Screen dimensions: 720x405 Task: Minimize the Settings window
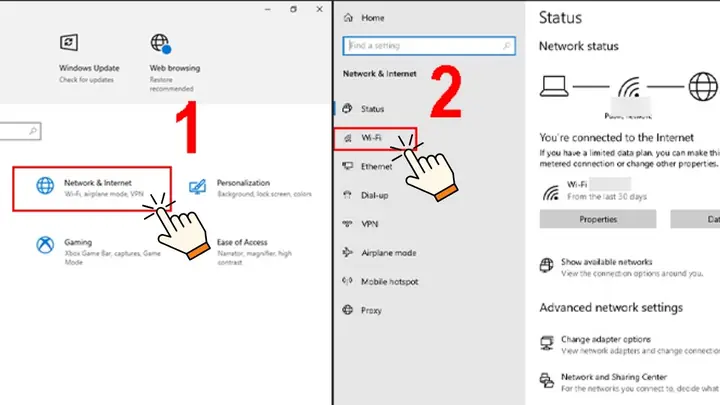pos(268,9)
